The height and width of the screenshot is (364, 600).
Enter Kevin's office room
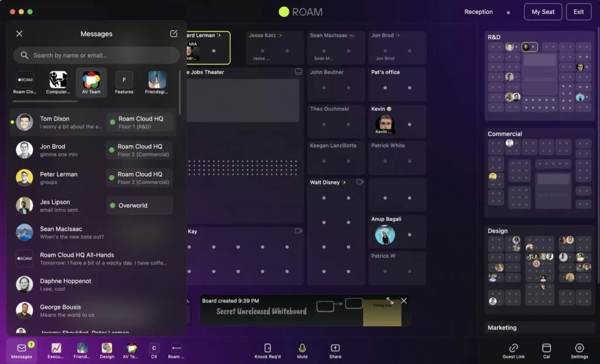click(397, 121)
